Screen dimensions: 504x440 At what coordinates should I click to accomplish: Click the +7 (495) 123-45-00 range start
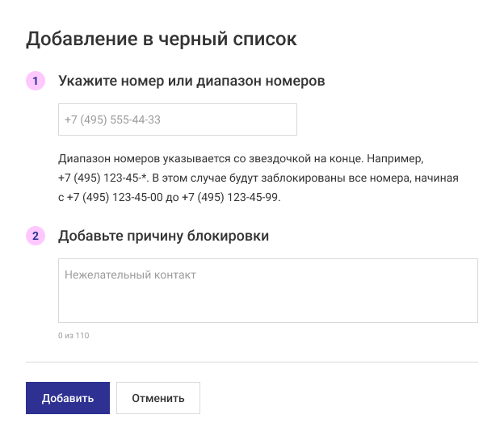click(x=114, y=198)
